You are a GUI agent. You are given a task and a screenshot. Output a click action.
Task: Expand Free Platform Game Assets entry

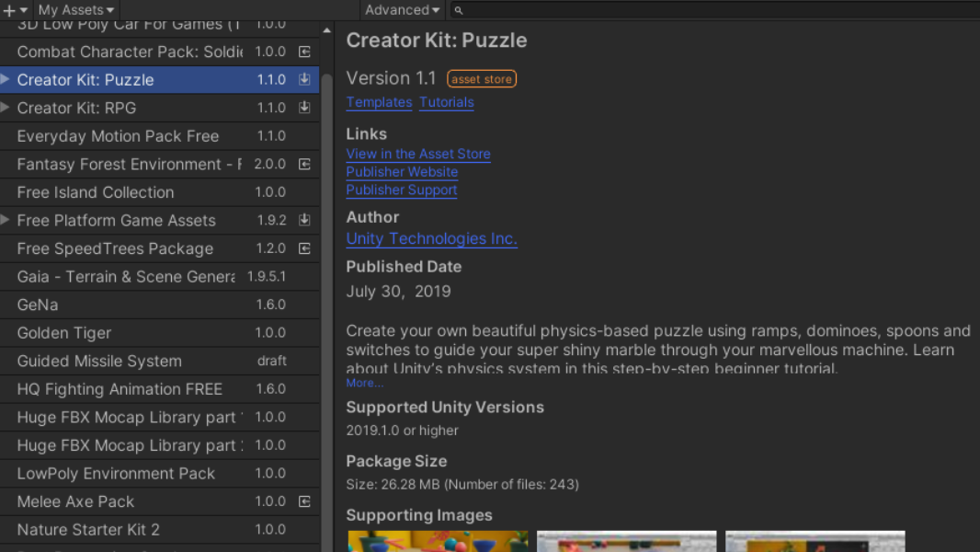pos(5,220)
